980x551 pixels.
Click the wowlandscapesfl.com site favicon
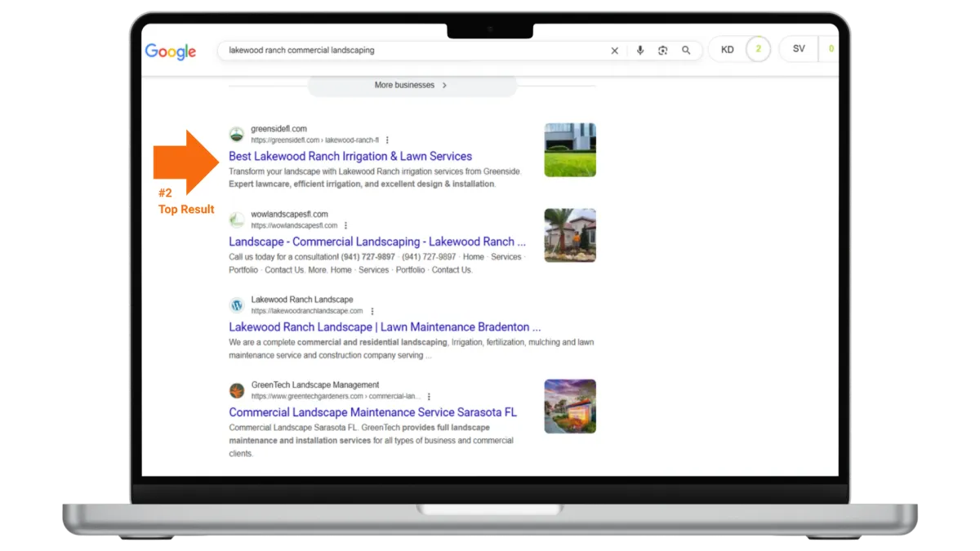point(237,220)
